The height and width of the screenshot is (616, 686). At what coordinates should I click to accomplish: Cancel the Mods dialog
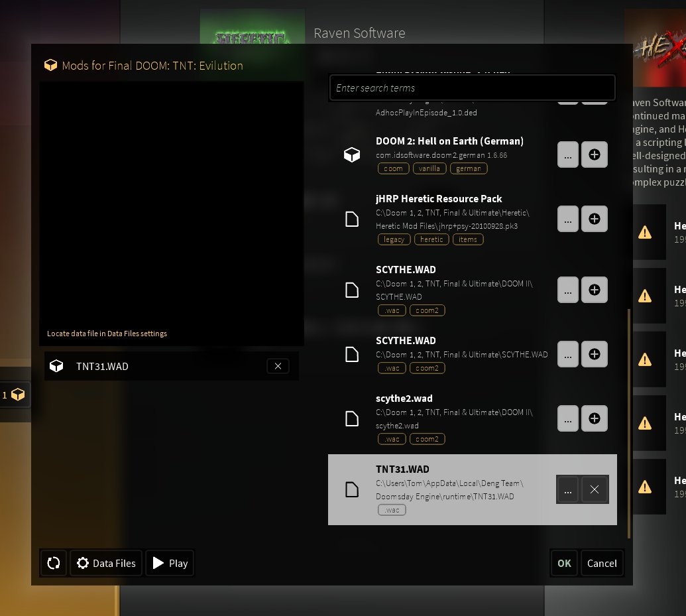tap(602, 563)
